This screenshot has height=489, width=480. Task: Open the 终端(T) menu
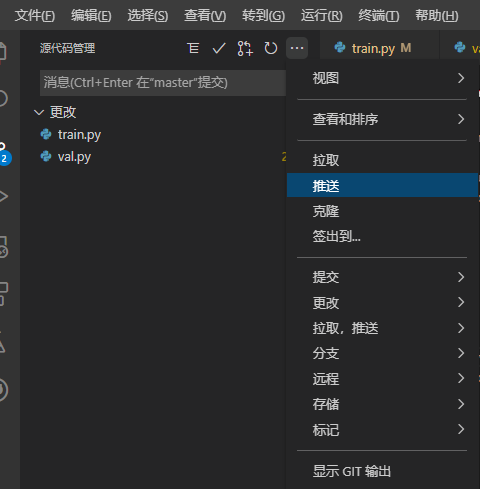379,15
